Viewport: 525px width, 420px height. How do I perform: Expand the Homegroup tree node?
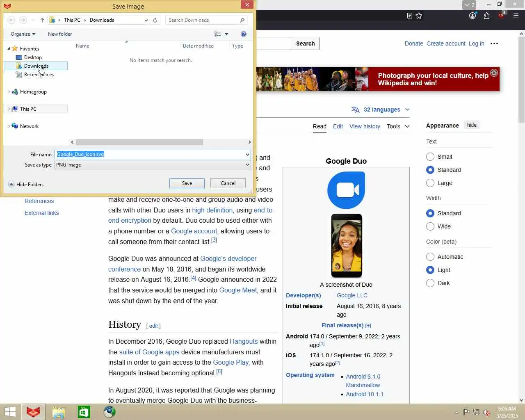click(x=9, y=92)
